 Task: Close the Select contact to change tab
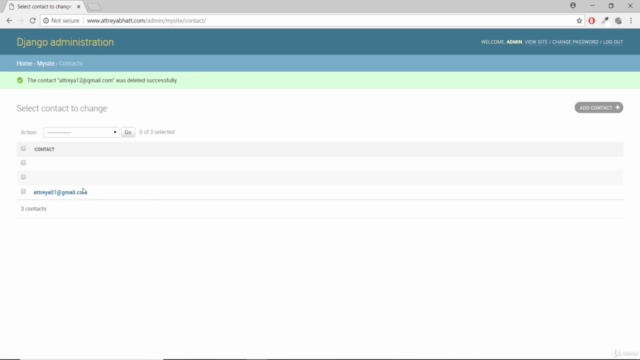pos(78,7)
